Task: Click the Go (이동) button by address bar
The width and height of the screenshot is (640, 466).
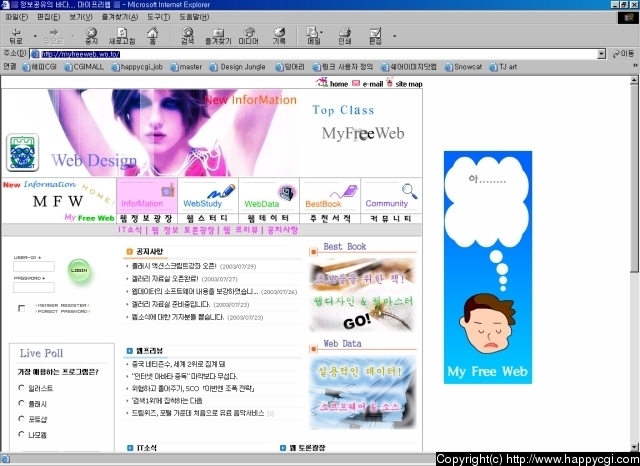Action: [624, 54]
